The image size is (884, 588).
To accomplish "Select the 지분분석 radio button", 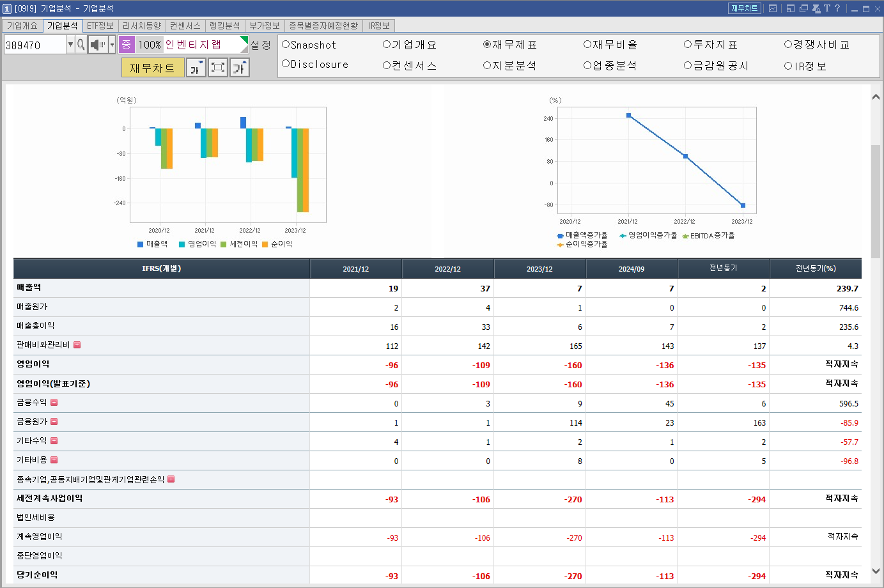I will pyautogui.click(x=487, y=65).
